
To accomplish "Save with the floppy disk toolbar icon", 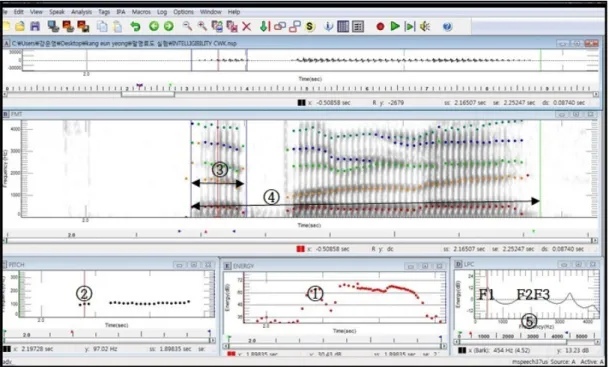I will pyautogui.click(x=35, y=26).
